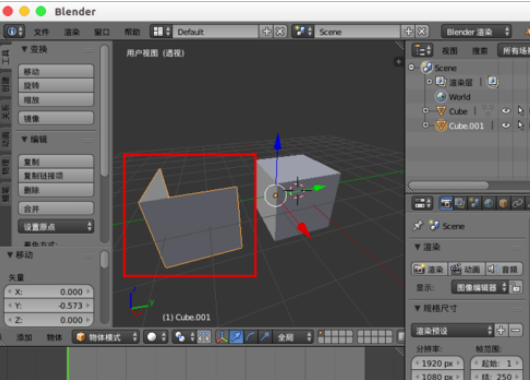Image resolution: width=530 pixels, height=380 pixels.
Task: Open the 添加 menu in viewport header
Action: (24, 337)
